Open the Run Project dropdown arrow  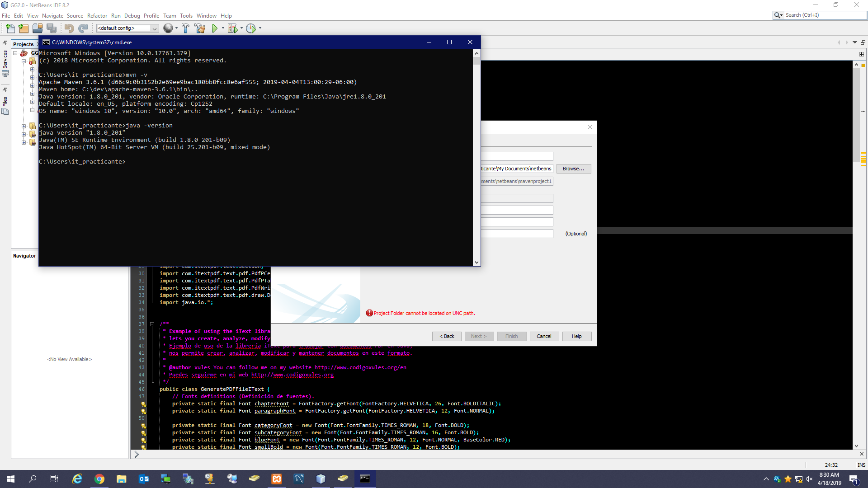pos(223,28)
